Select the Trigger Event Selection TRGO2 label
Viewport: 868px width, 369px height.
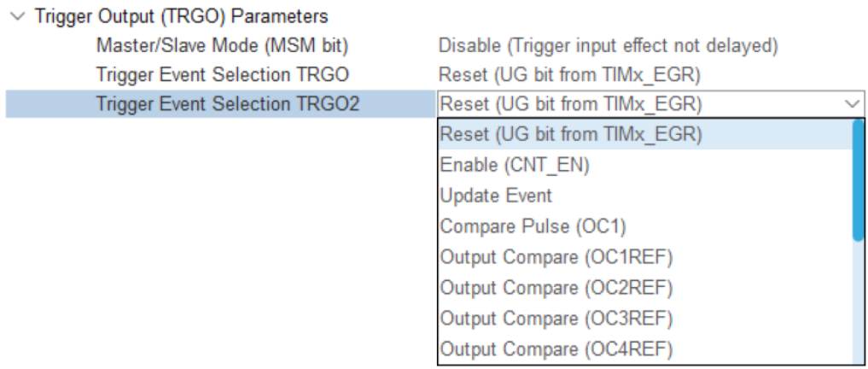pos(228,104)
